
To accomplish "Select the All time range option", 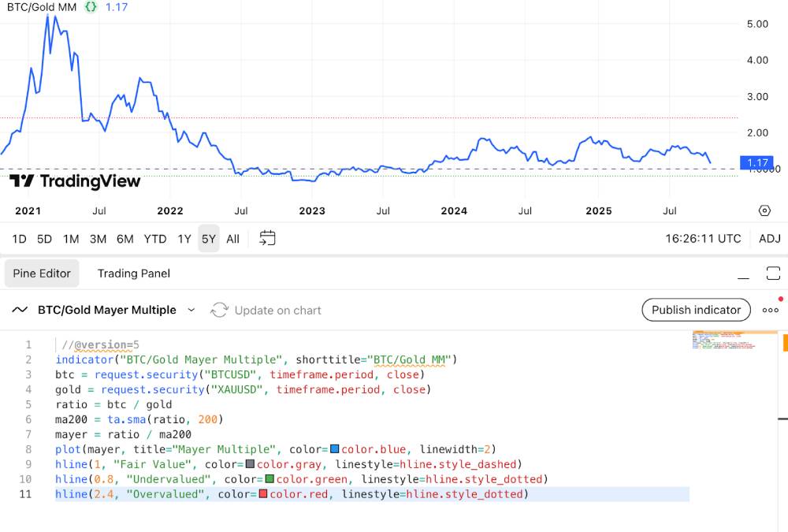I will pos(232,239).
